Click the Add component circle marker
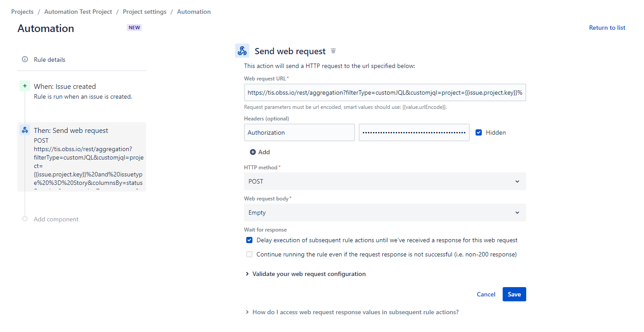 [25, 219]
